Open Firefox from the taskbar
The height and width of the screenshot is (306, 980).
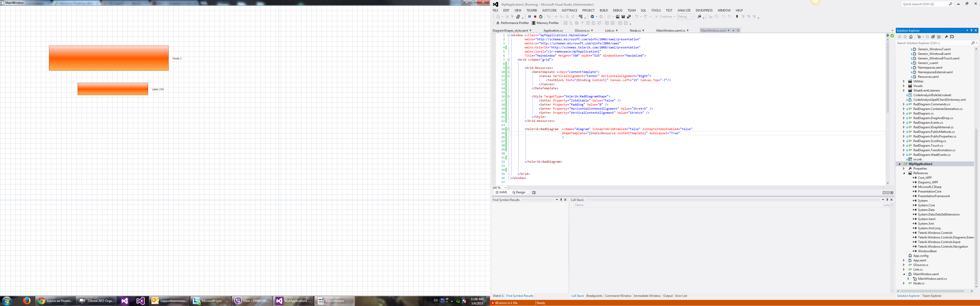26,301
